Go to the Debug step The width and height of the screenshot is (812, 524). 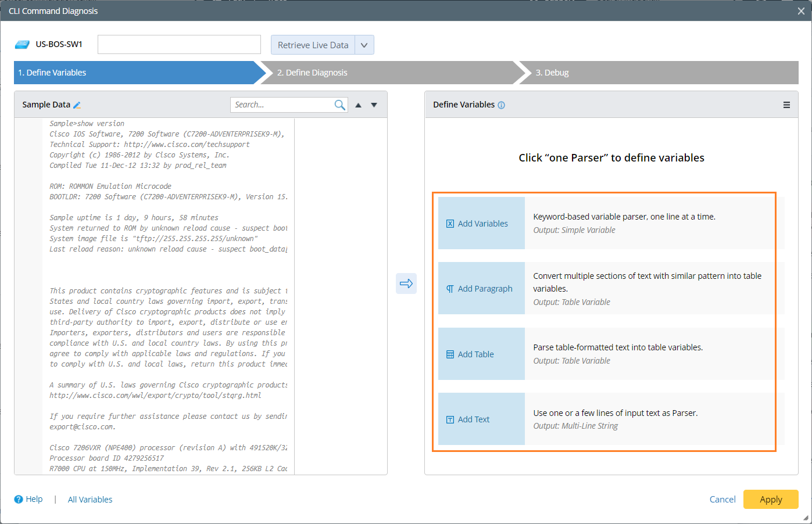(x=659, y=73)
